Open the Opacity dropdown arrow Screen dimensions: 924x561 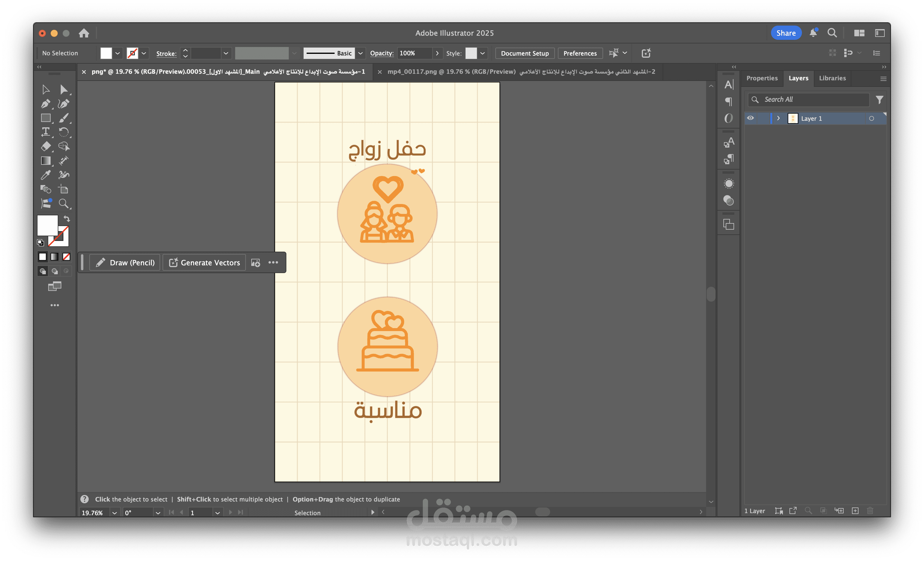[437, 53]
